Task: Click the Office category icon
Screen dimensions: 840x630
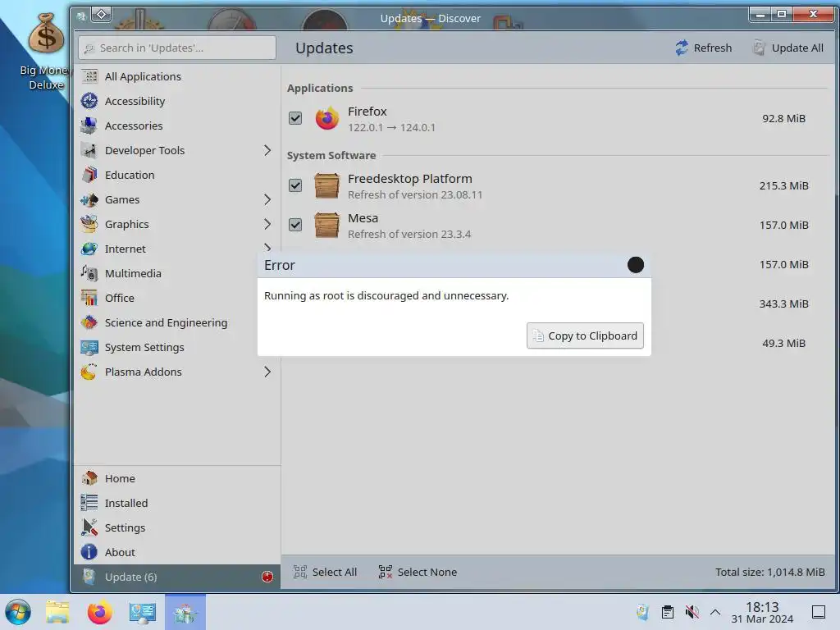Action: pos(89,298)
